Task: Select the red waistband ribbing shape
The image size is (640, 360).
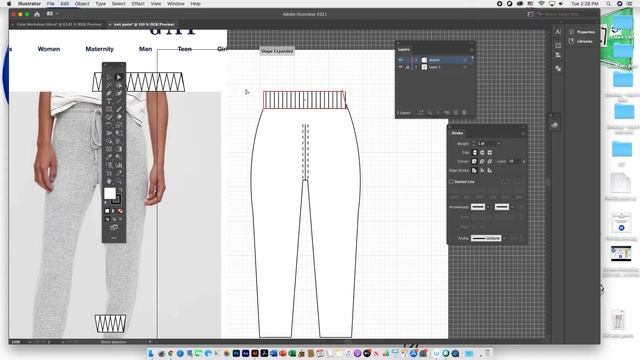Action: (304, 100)
